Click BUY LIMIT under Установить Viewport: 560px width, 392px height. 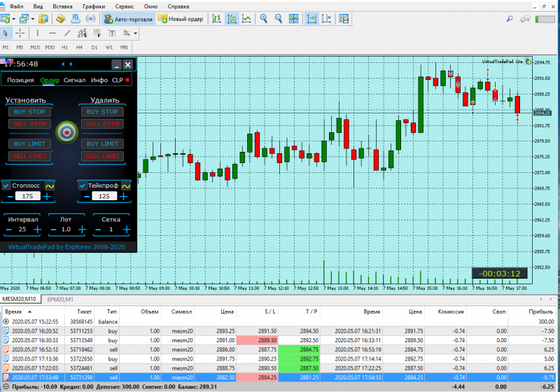[29, 144]
